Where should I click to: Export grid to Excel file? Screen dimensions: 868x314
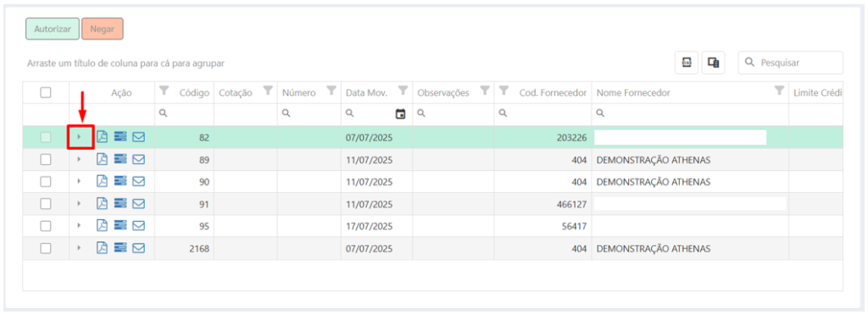point(687,63)
